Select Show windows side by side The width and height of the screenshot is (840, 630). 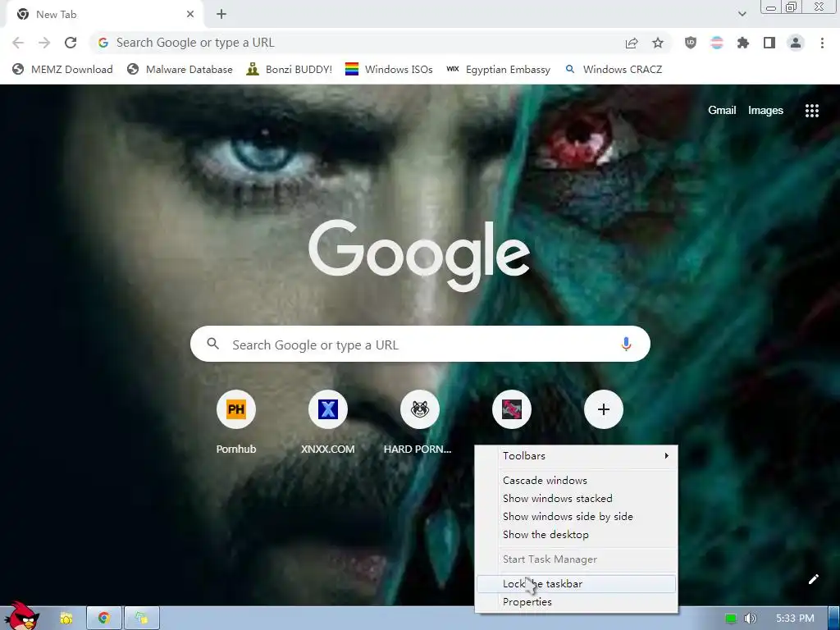[x=577, y=517]
